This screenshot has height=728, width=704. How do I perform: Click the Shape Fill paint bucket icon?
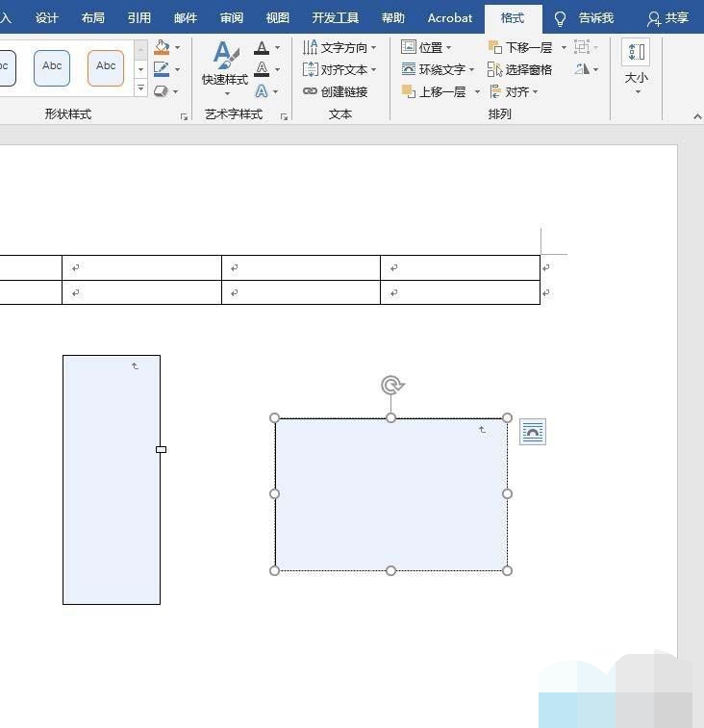tap(162, 47)
